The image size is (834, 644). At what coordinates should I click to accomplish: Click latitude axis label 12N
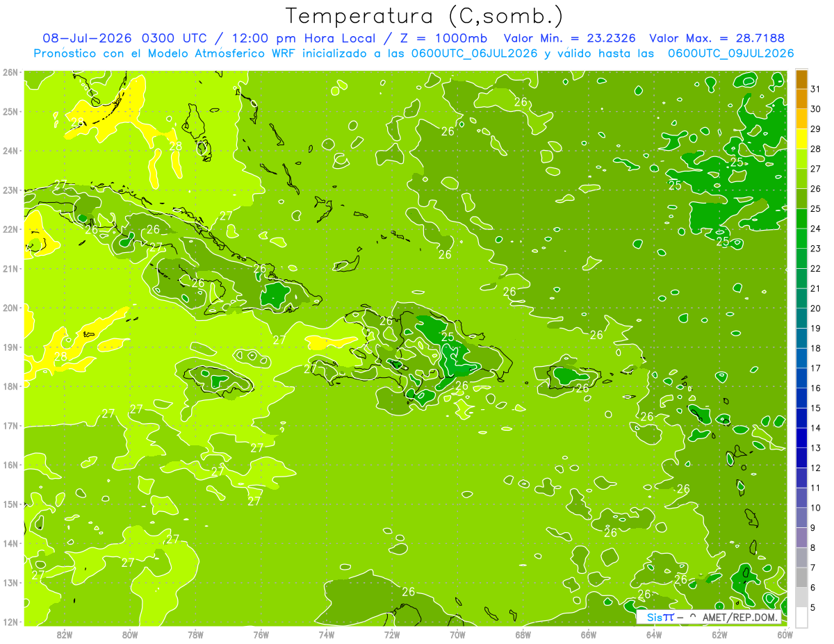(x=10, y=622)
